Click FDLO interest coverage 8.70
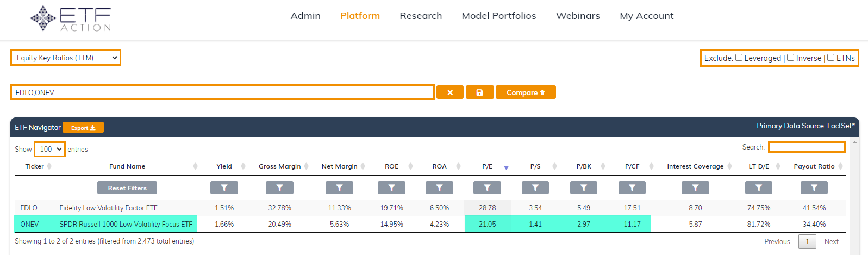 point(695,208)
